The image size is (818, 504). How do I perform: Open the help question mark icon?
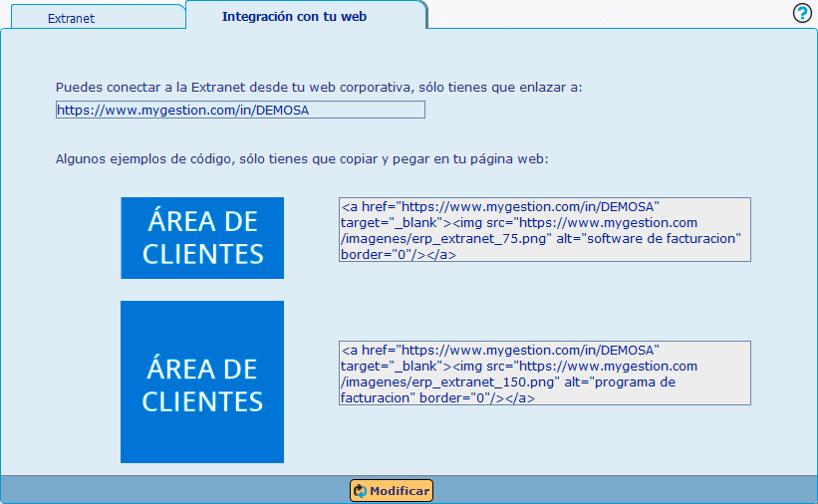point(802,14)
